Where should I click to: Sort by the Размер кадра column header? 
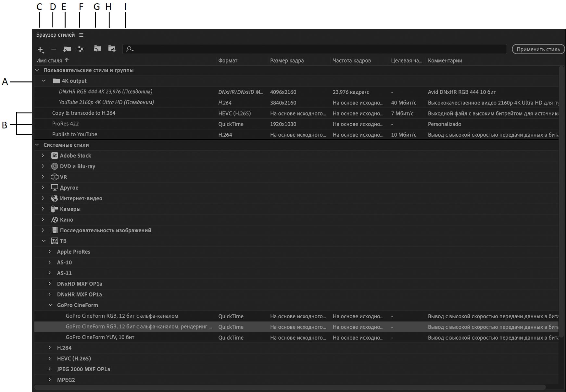point(287,60)
